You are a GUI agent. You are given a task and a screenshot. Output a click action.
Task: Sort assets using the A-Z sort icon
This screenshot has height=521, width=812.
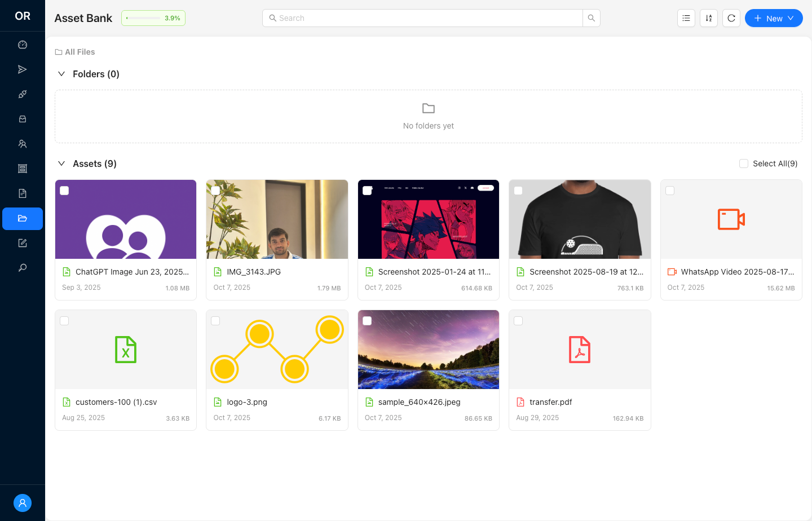709,18
